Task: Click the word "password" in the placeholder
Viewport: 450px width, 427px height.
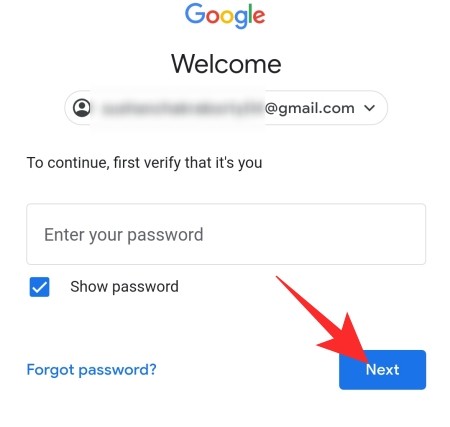Action: 165,235
